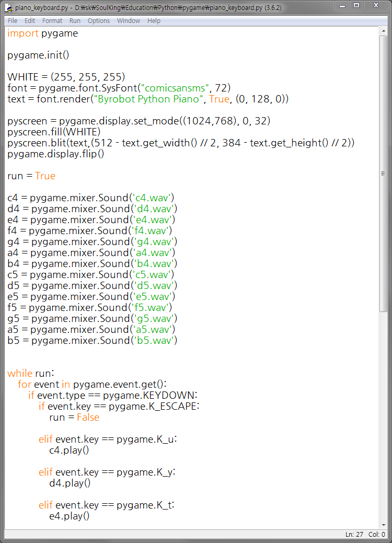392x543 pixels.
Task: Click the 'f5.wav' string
Action: coord(151,307)
